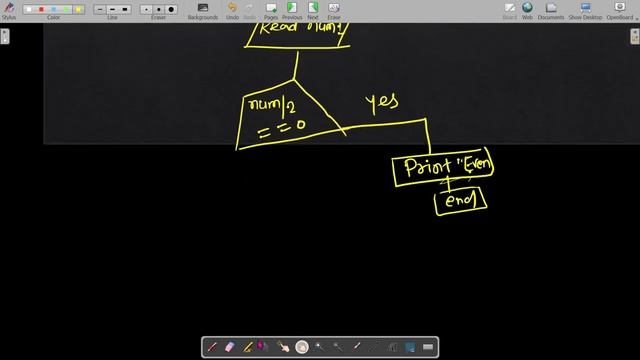
Task: Click the greyed Redo button
Action: (x=249, y=11)
